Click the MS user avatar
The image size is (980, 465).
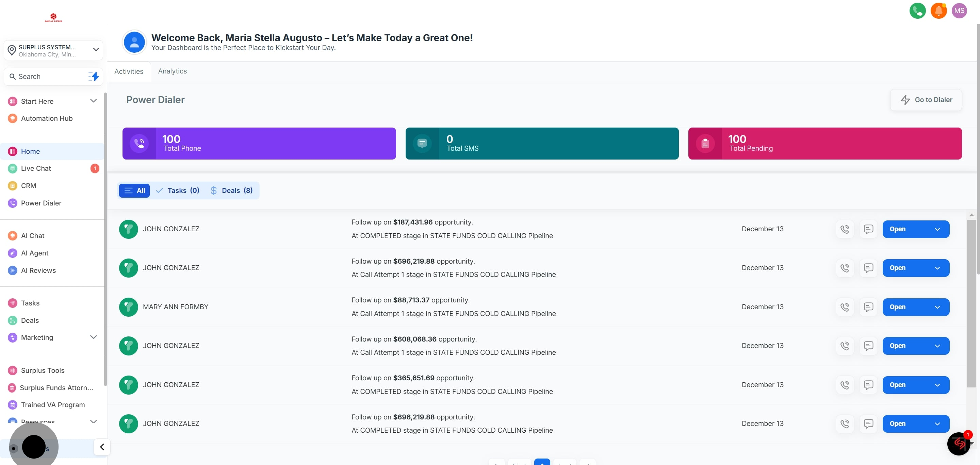(x=959, y=11)
